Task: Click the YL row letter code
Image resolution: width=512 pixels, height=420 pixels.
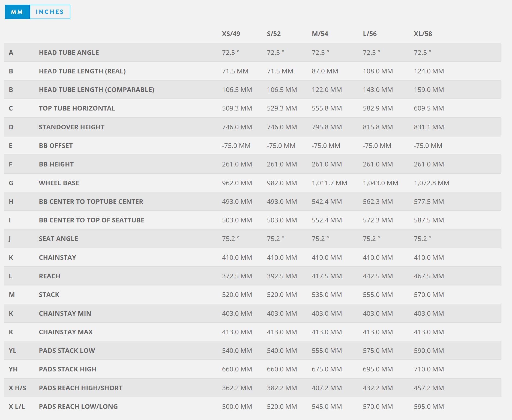Action: pos(13,350)
